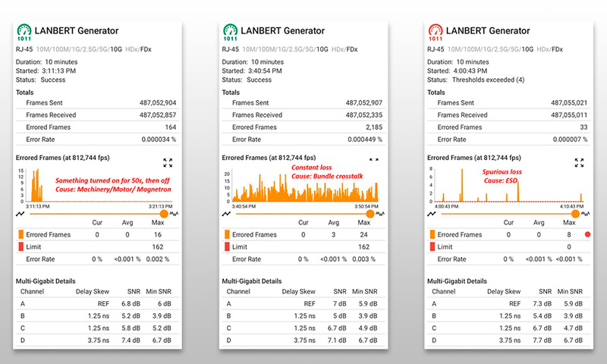This screenshot has height=364, width=607.
Task: Click the red LANBERT gauge icon in the Thresholds exceeded panel
Action: pos(436,33)
